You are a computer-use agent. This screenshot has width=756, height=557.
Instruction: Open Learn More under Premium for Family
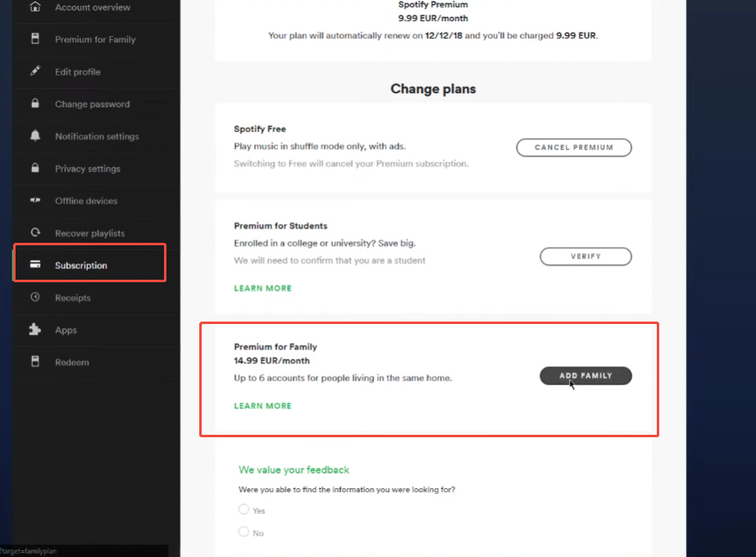click(x=262, y=406)
